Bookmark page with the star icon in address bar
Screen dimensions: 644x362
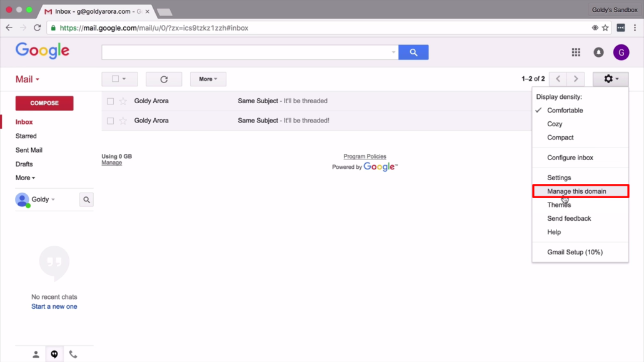(605, 28)
